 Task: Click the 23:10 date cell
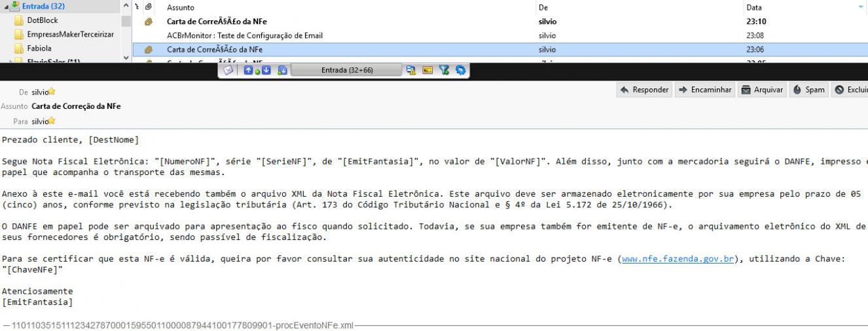coord(755,22)
